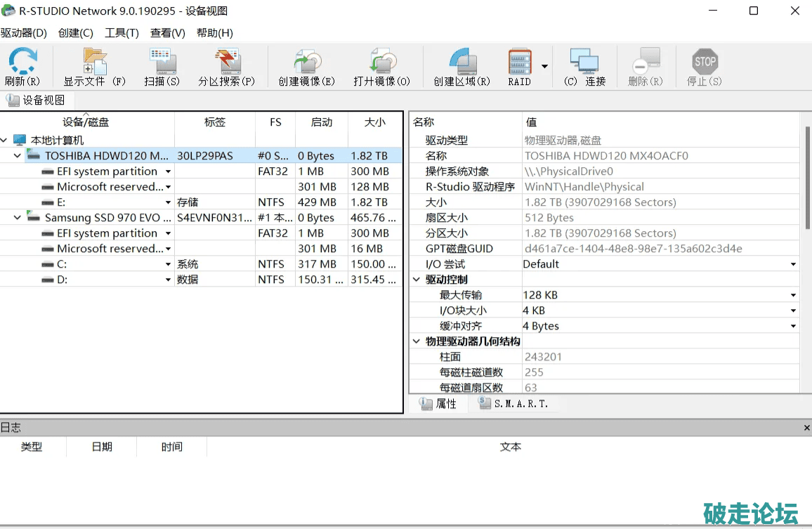812x529 pixels.
Task: Open the 工具(T) menu
Action: [122, 33]
